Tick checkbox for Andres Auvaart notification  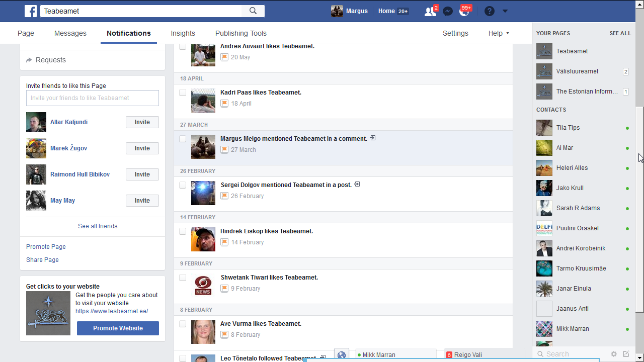coord(183,46)
